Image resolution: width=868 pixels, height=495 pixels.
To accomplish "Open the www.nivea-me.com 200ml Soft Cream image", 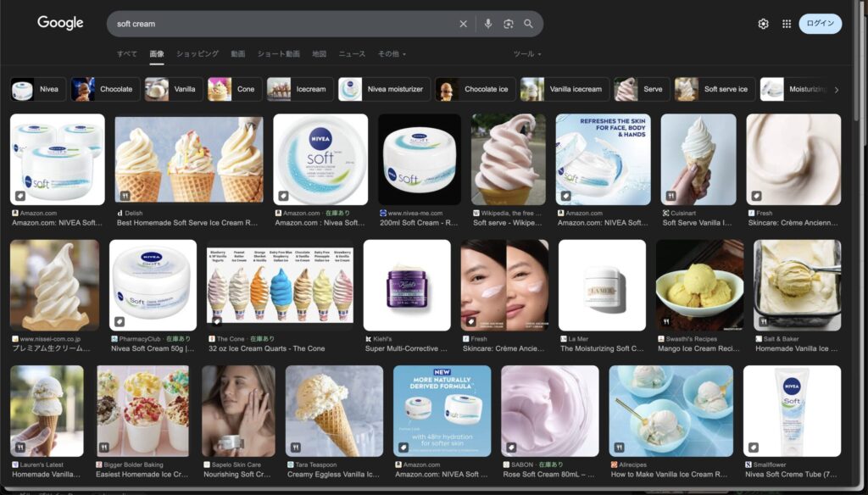I will [420, 159].
